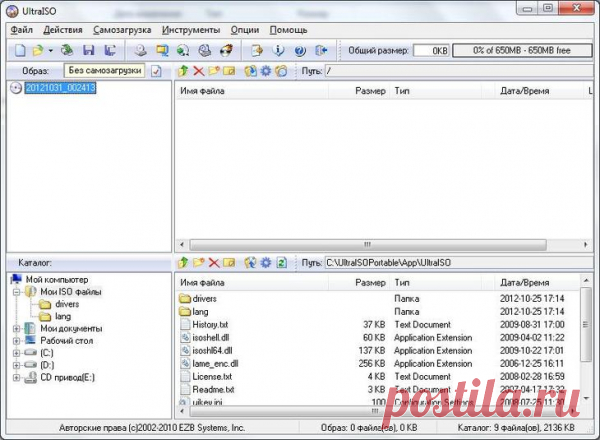Screen dimensions: 600x440
Task: Expand the Мои документы tree node
Action: click(x=16, y=329)
